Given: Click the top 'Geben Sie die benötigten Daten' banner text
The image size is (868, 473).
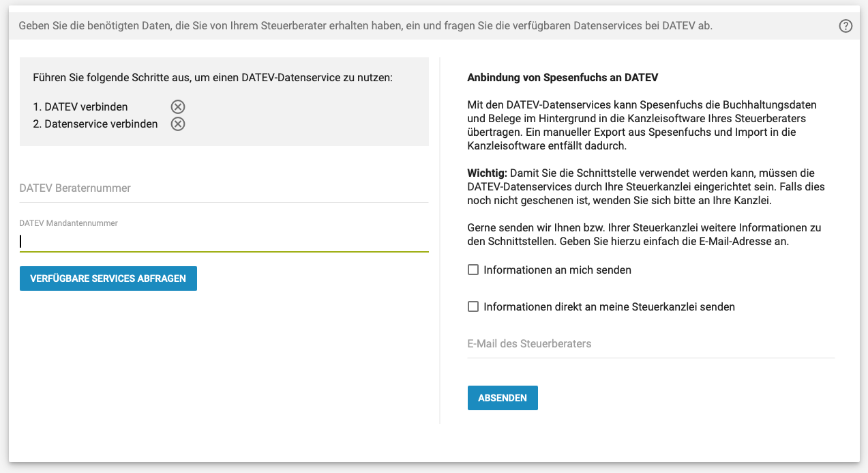Looking at the screenshot, I should coord(365,26).
